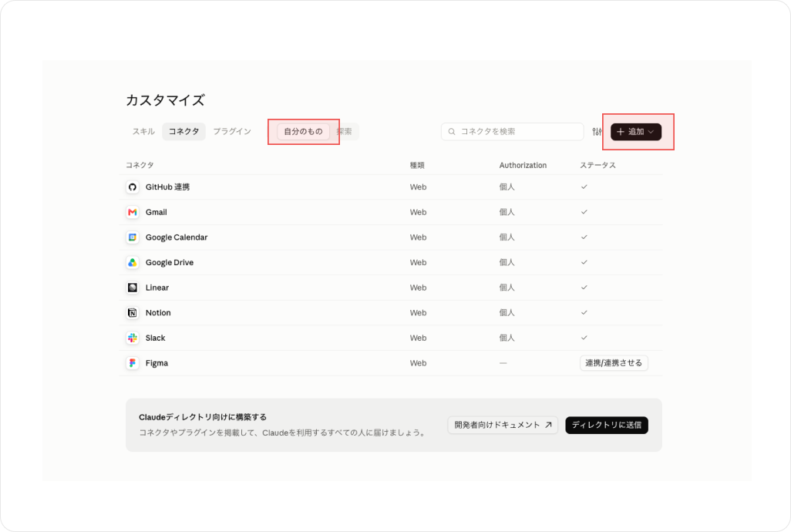The image size is (791, 532).
Task: Open the 追加 dropdown button
Action: click(x=635, y=132)
